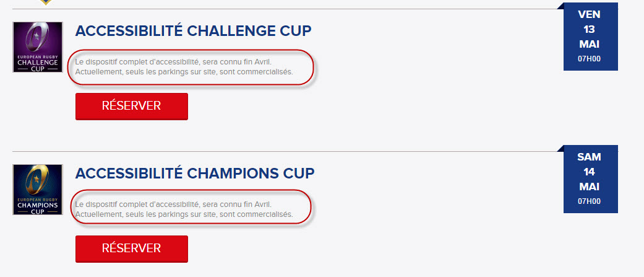Screen dimensions: 644x277
Task: Click the SAM day label
Action: pos(590,157)
